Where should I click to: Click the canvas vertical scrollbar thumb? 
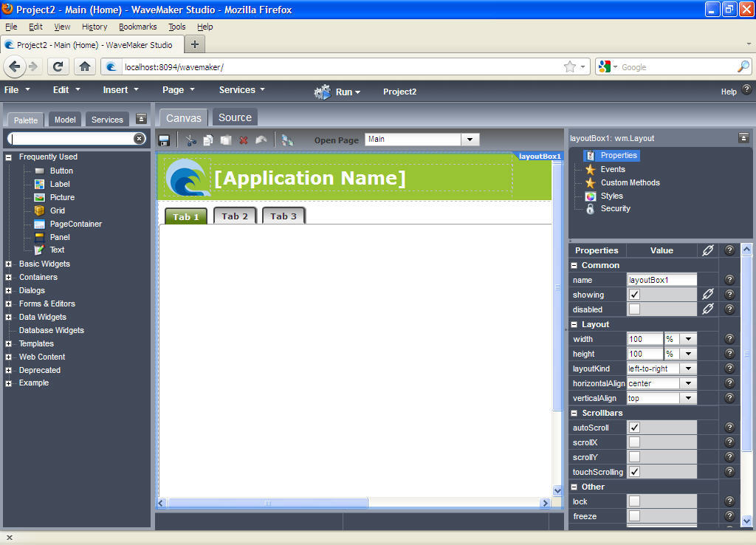[x=557, y=287]
